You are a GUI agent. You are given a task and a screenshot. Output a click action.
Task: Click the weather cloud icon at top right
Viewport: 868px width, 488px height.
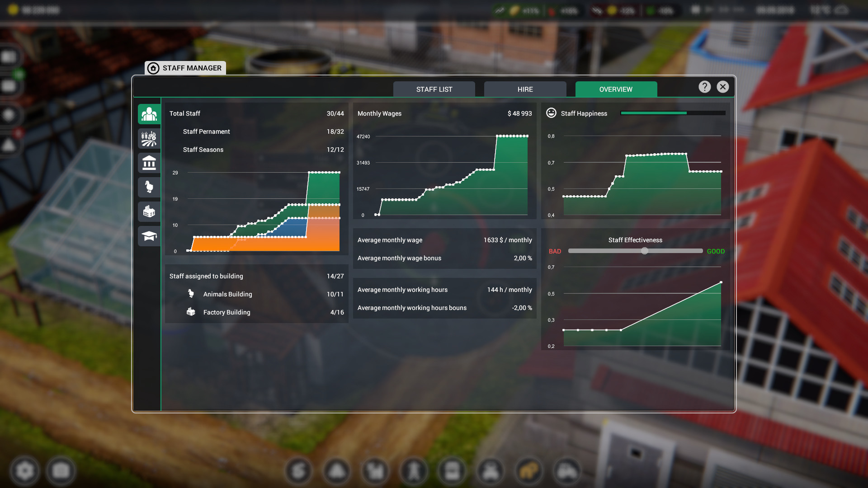tap(842, 10)
